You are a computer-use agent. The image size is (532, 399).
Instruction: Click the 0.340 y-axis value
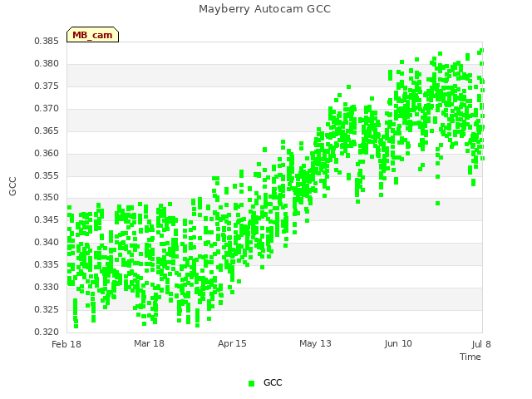47,242
